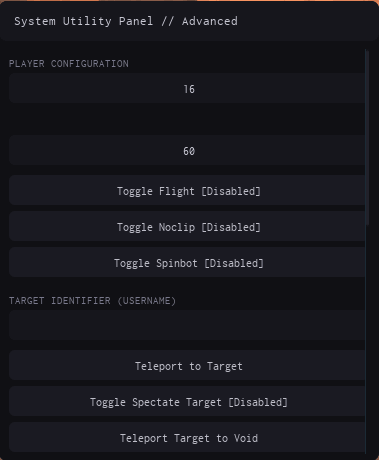Screen dimensions: 379x460
Task: Click the word Advanced in the title
Action: pyautogui.click(x=210, y=21)
